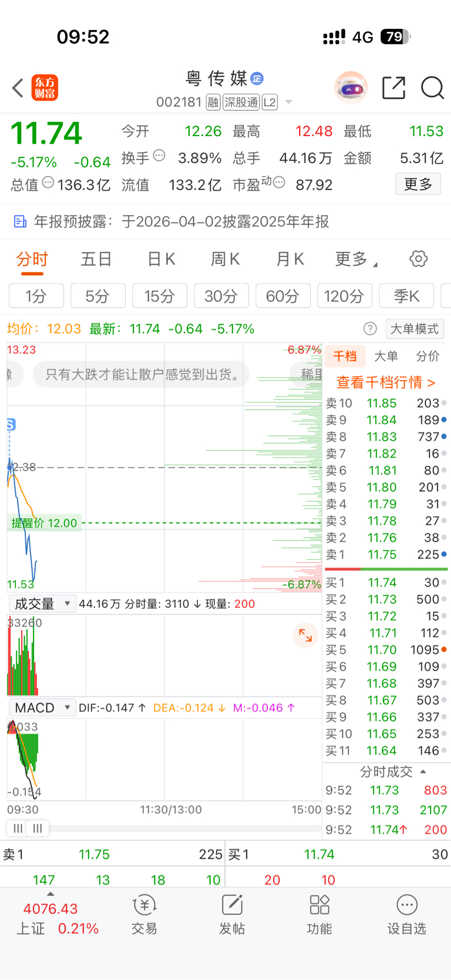Select the 60分 interval button
This screenshot has height=980, width=451.
coord(283,296)
